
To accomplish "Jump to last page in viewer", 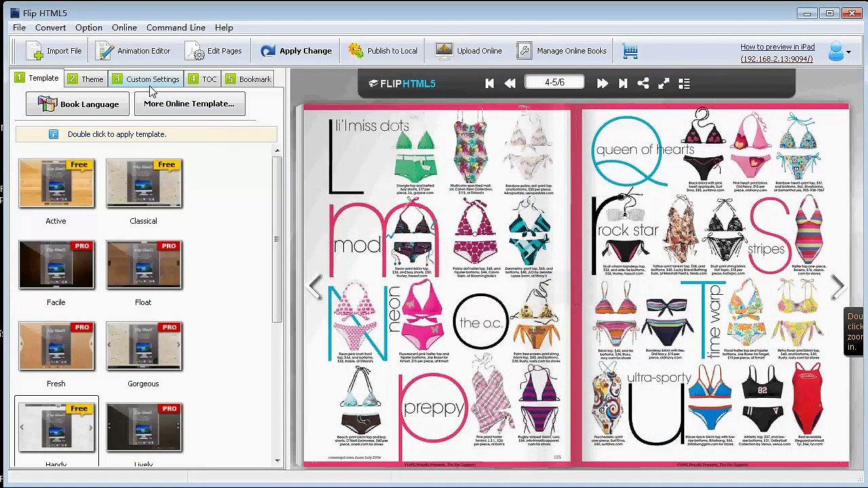I will (x=623, y=83).
